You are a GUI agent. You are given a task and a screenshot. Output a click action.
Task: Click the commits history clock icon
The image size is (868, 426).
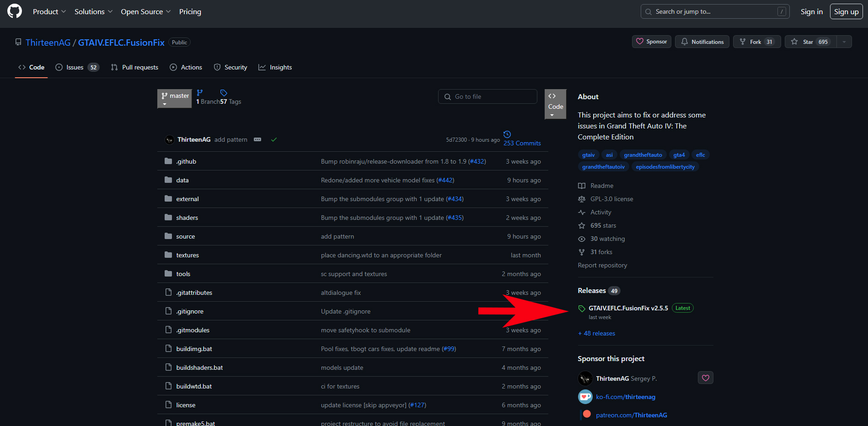(507, 134)
